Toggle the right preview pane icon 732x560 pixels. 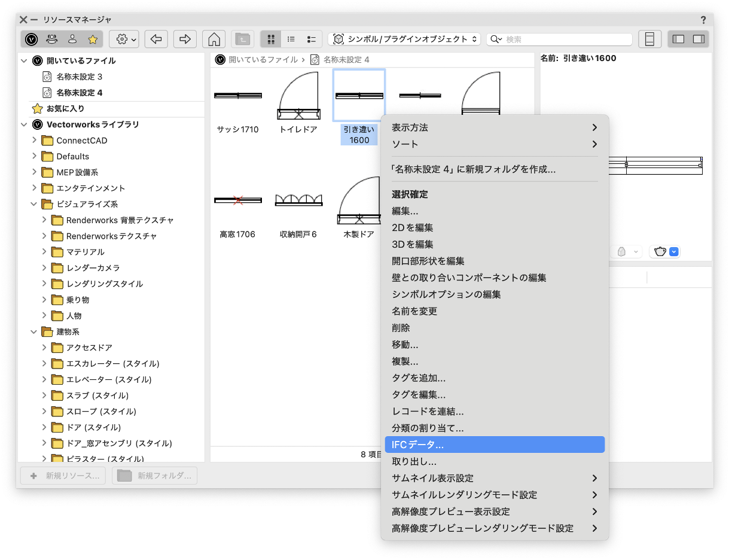coord(699,39)
